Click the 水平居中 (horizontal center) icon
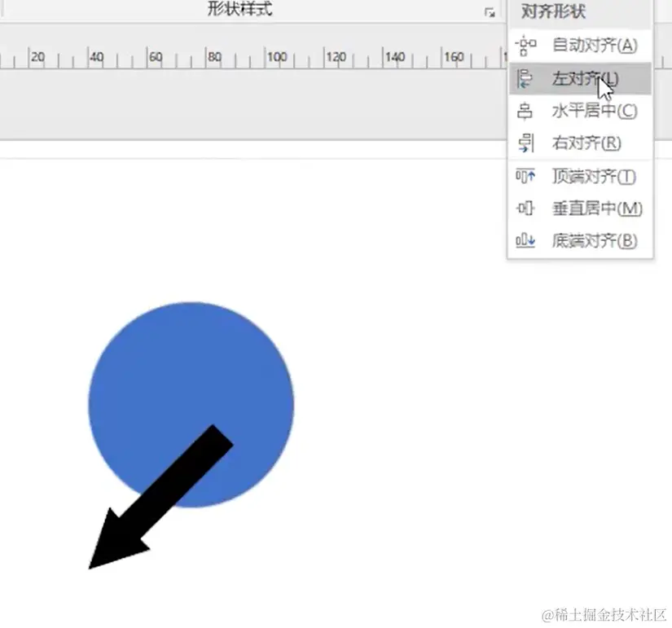 (x=525, y=111)
